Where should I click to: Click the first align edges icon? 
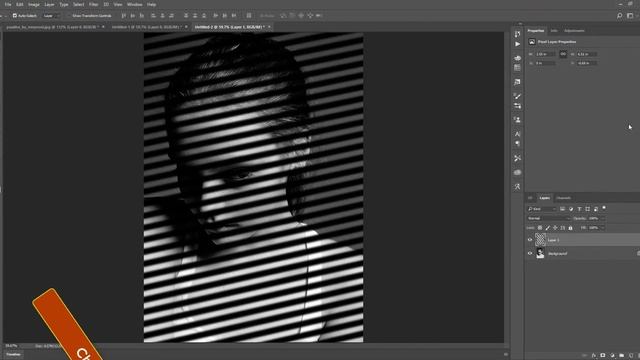click(x=124, y=16)
